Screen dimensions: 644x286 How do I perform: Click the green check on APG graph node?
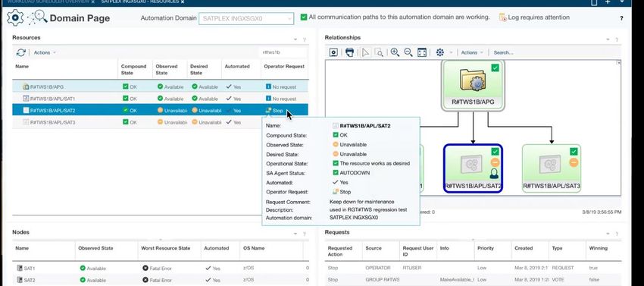(496, 68)
